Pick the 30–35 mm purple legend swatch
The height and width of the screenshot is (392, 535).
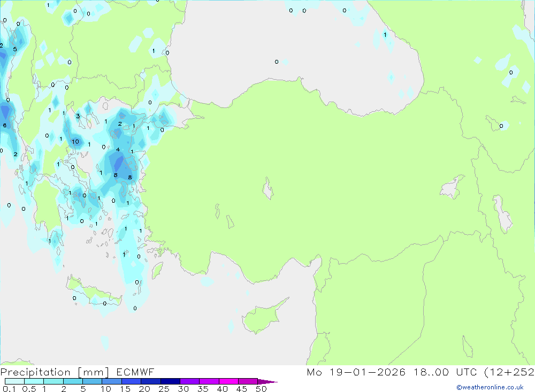pyautogui.click(x=189, y=381)
